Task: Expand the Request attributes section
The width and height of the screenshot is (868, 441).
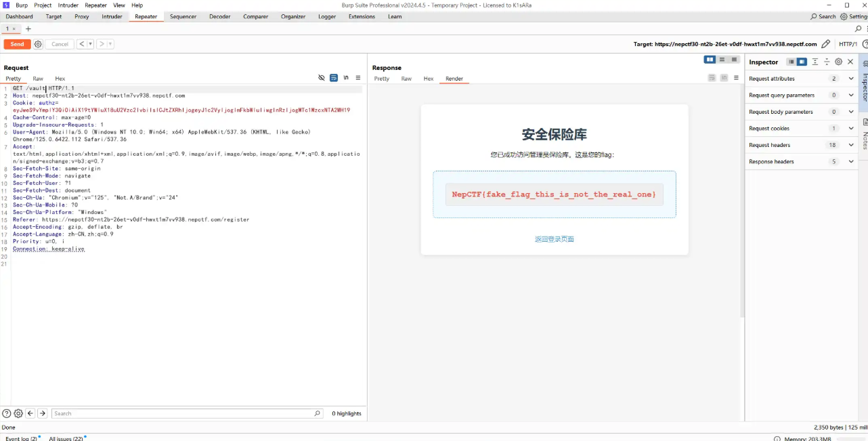Action: (851, 79)
